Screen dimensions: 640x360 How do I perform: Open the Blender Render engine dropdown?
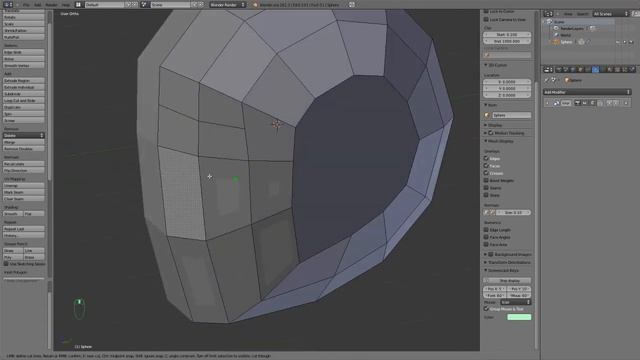pos(228,4)
